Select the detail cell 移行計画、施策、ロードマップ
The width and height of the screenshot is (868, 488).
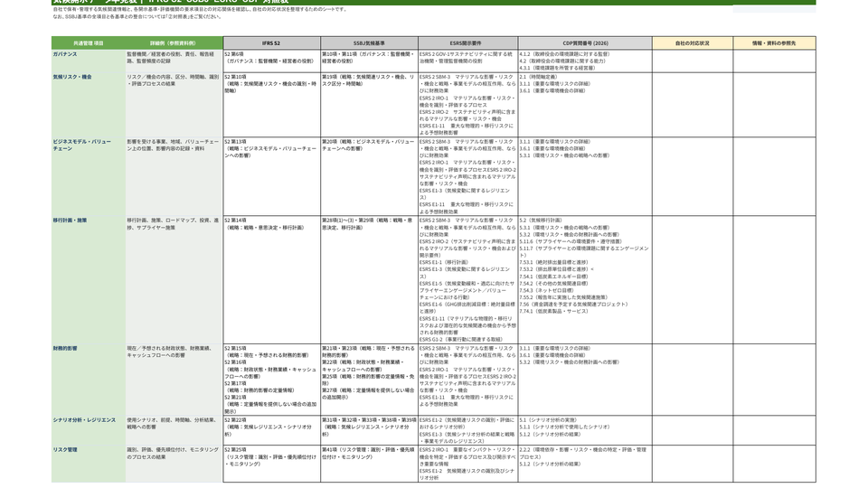click(x=174, y=279)
